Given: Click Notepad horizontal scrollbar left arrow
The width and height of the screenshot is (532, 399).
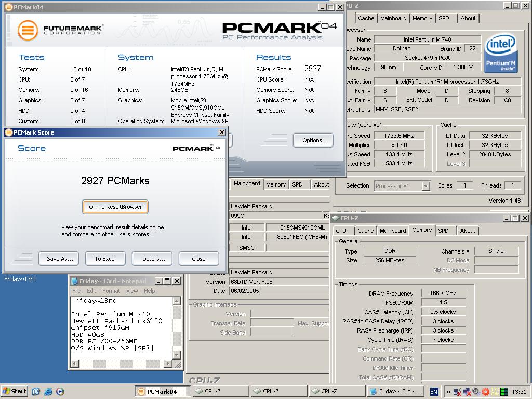Looking at the screenshot, I should tap(75, 363).
